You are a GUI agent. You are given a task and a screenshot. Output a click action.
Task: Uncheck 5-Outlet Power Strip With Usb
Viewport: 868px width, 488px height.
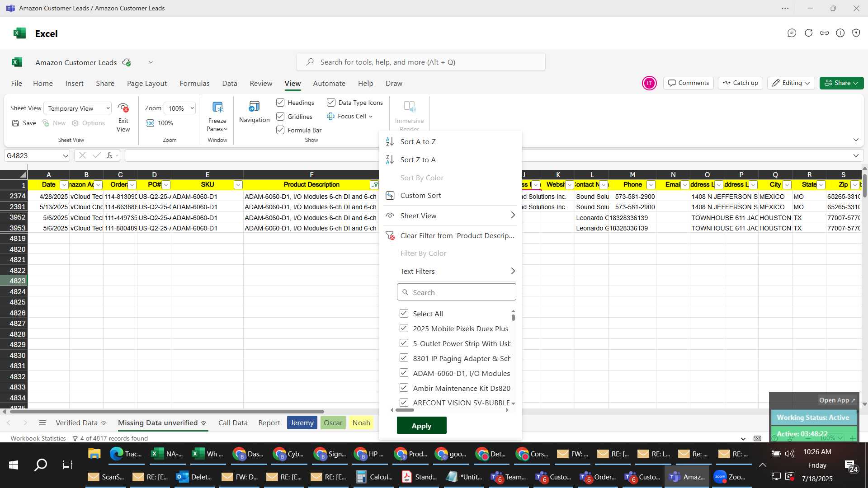pyautogui.click(x=404, y=343)
